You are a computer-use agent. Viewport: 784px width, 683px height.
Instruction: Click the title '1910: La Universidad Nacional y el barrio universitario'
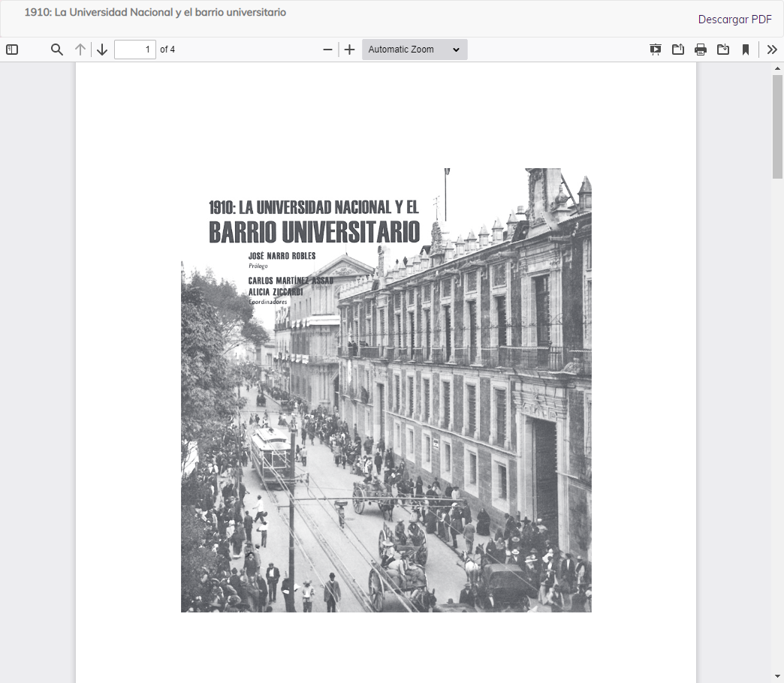(x=155, y=13)
